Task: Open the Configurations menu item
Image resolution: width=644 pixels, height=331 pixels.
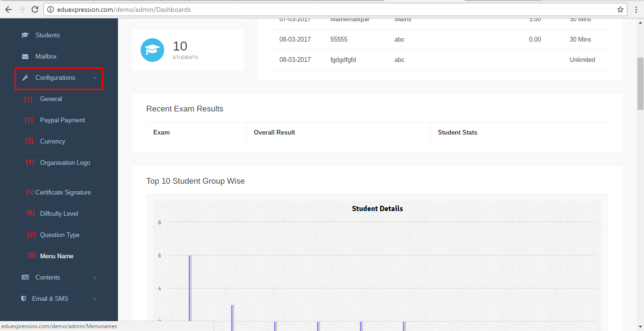Action: [x=55, y=78]
